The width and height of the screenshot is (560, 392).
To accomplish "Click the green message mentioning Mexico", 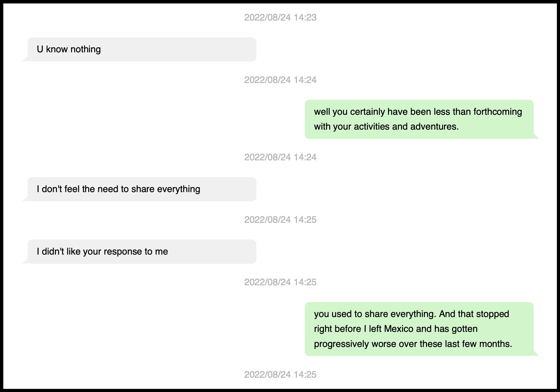I will pos(419,329).
